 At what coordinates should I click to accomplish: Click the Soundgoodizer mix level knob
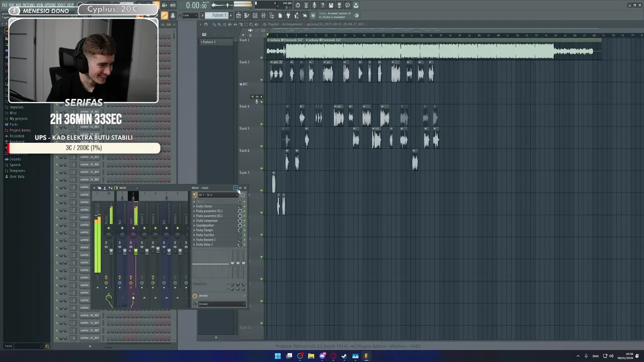(240, 225)
